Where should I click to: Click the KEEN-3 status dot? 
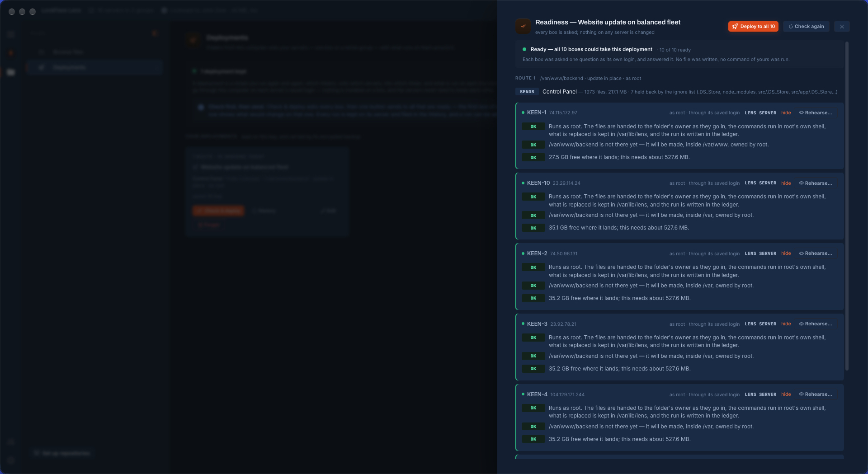tap(523, 324)
